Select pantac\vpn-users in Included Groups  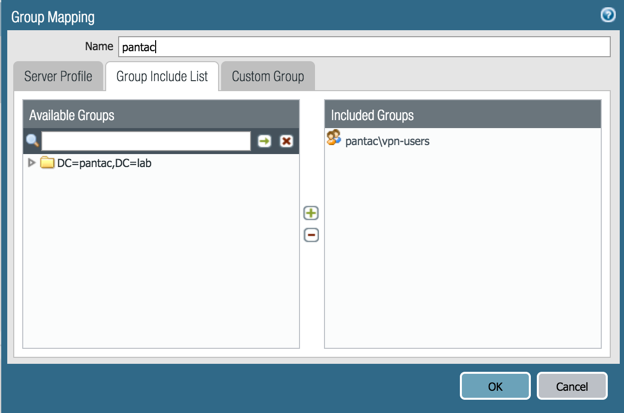tap(387, 141)
